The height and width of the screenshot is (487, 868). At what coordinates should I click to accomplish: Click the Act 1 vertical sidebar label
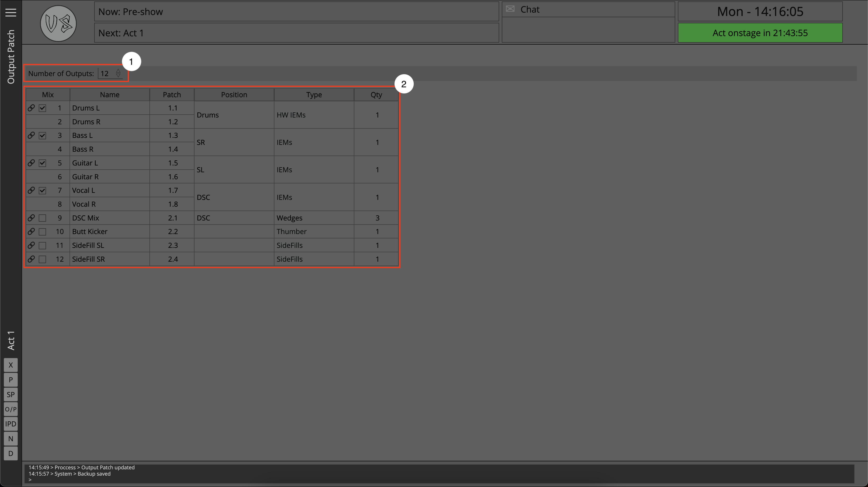[x=11, y=340]
